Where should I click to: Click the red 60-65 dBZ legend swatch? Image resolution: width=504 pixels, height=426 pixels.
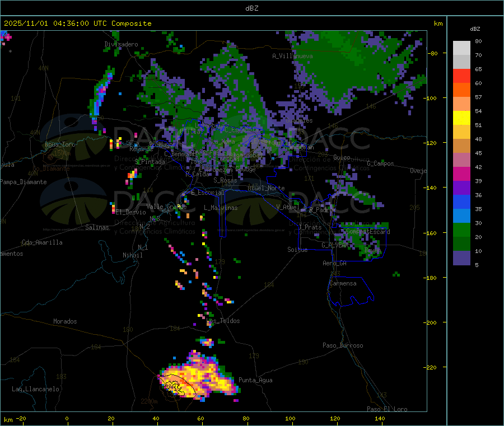coord(461,76)
